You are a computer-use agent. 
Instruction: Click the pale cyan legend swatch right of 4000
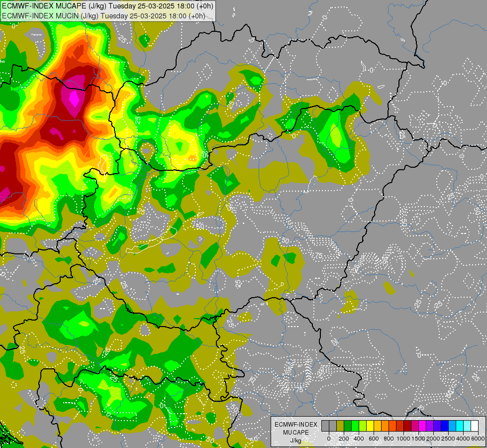click(x=468, y=426)
